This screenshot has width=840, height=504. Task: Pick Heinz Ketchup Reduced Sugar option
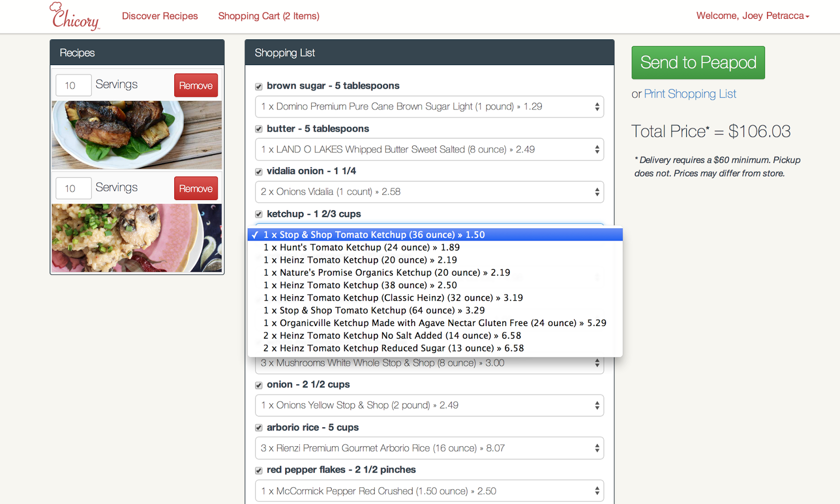pos(435,348)
